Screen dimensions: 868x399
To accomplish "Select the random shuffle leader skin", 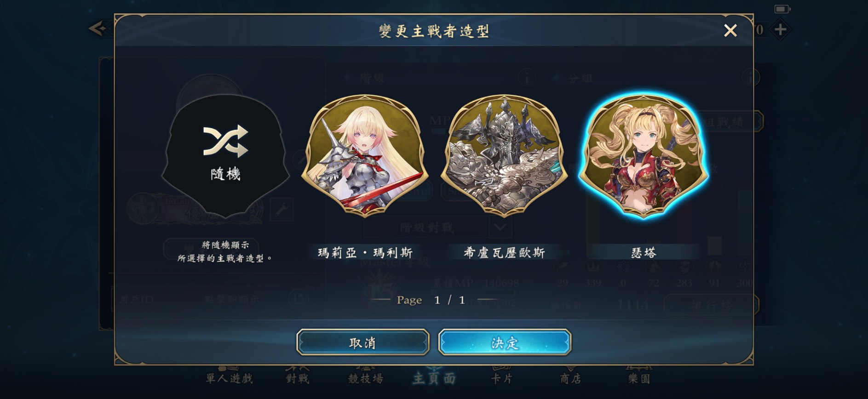I will pyautogui.click(x=225, y=156).
